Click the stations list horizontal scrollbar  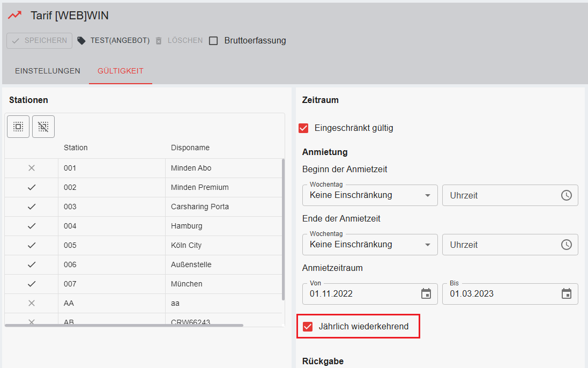(x=124, y=325)
